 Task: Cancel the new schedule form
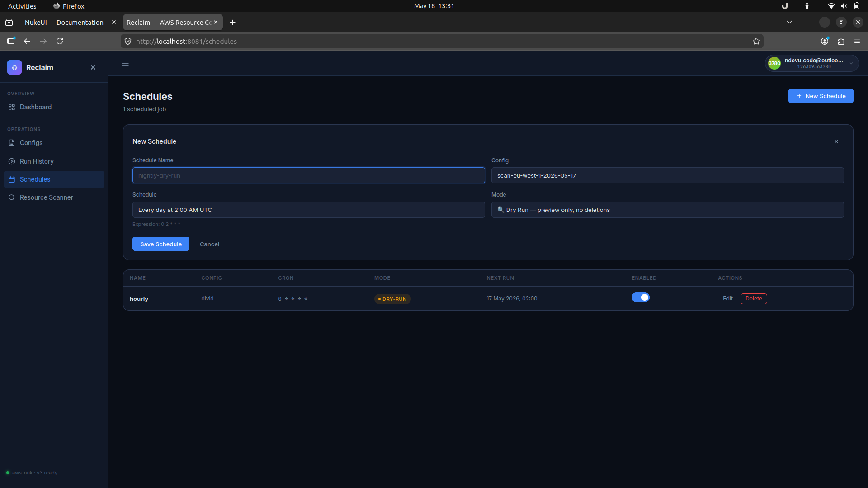pos(209,244)
